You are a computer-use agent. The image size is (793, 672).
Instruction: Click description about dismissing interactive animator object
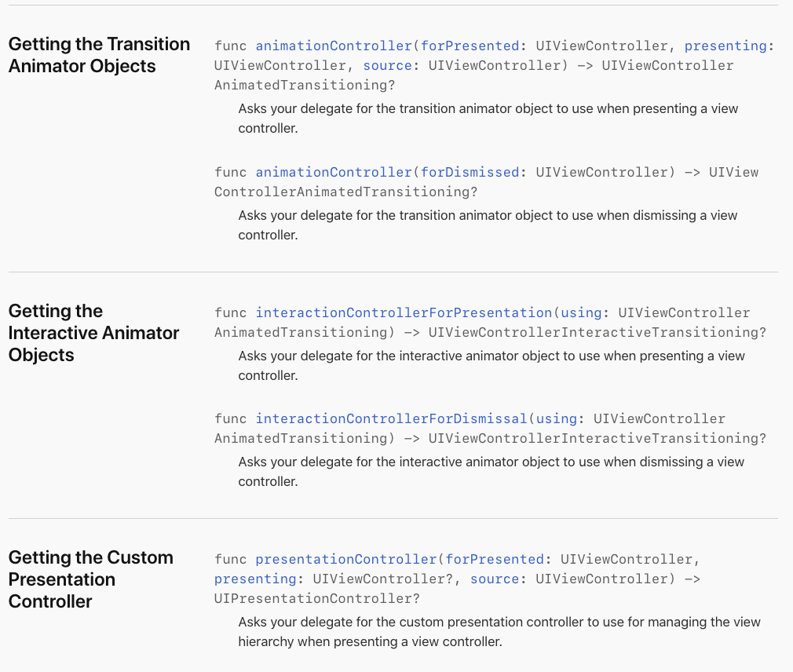[x=491, y=472]
